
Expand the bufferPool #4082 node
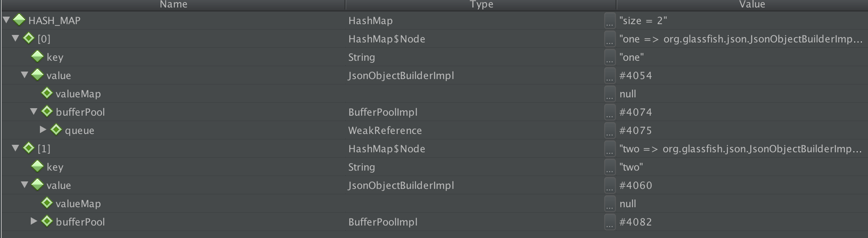[x=34, y=221]
